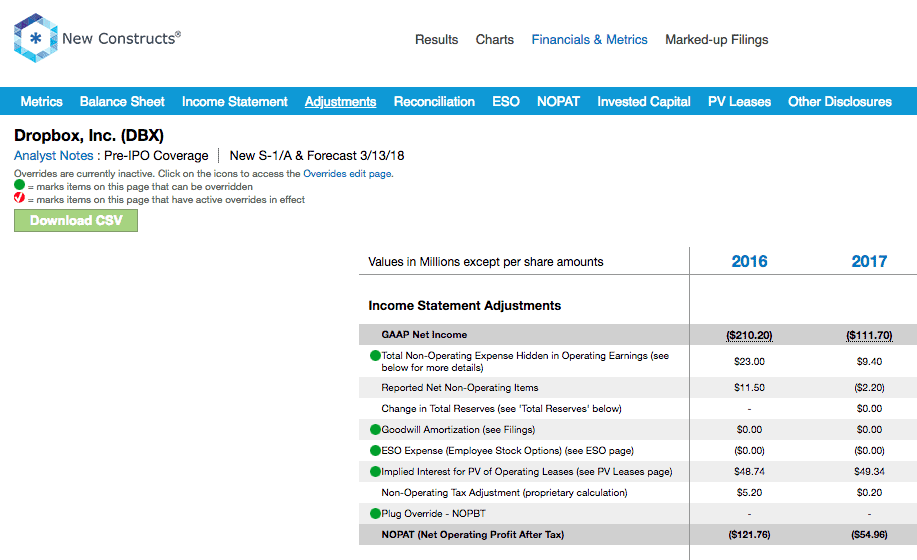Open the Reconciliation page
917x560 pixels.
[x=434, y=102]
